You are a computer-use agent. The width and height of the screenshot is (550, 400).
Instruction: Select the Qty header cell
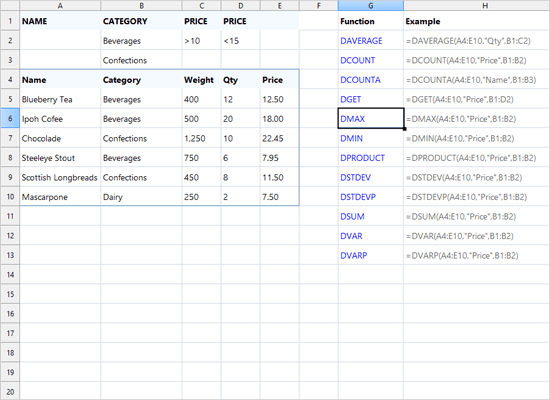pyautogui.click(x=241, y=80)
